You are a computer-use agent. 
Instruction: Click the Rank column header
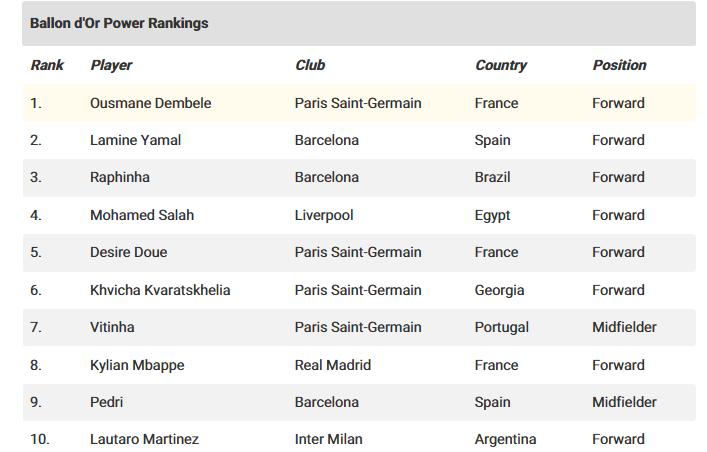point(47,65)
